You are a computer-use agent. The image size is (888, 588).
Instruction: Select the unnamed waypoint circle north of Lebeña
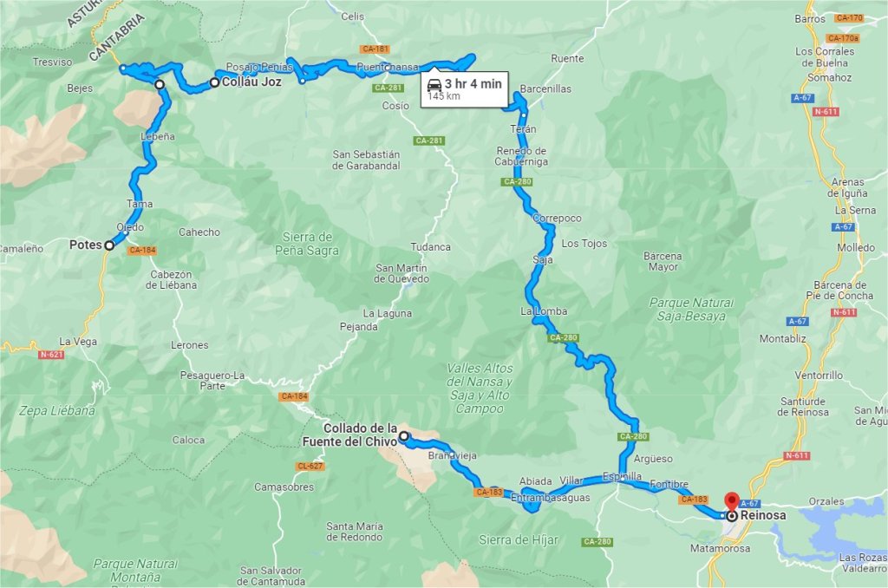160,84
